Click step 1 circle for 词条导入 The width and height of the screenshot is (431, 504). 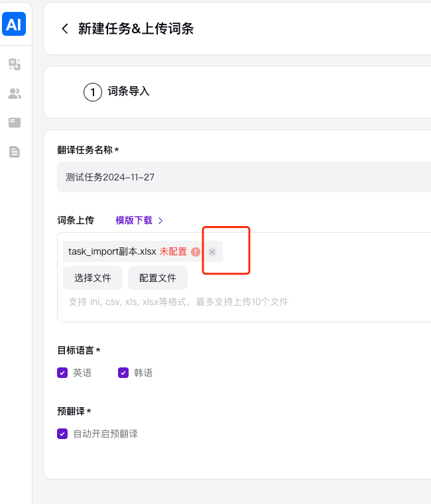pos(93,92)
